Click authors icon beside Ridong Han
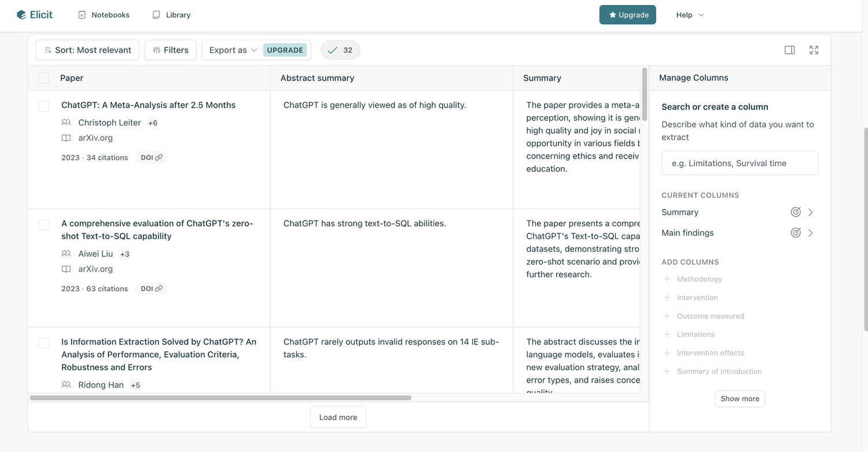The height and width of the screenshot is (452, 868). click(x=66, y=385)
